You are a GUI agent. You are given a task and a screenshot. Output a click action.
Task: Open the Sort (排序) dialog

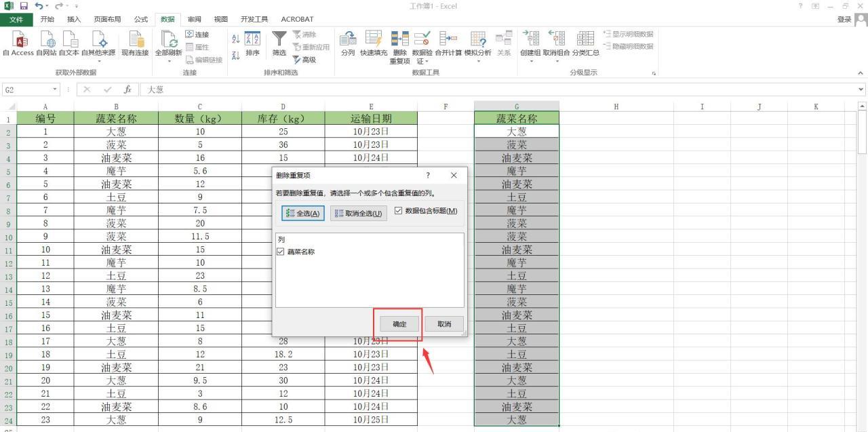pyautogui.click(x=252, y=43)
